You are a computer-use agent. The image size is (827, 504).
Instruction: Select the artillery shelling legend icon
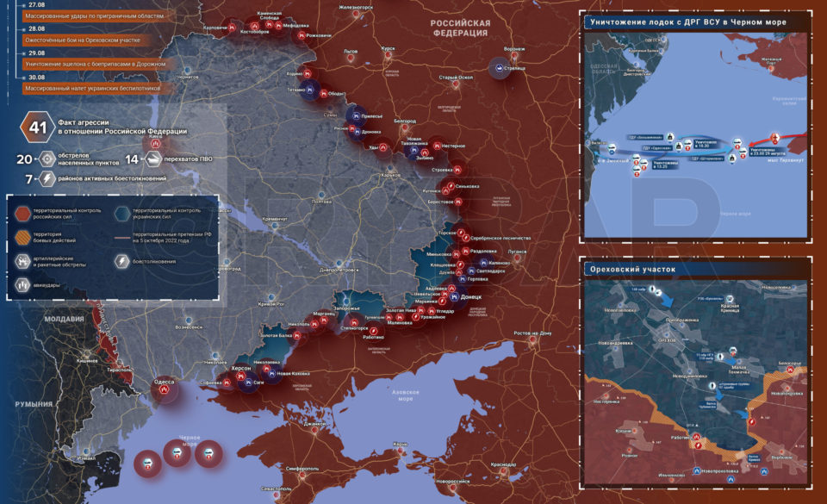(x=22, y=262)
